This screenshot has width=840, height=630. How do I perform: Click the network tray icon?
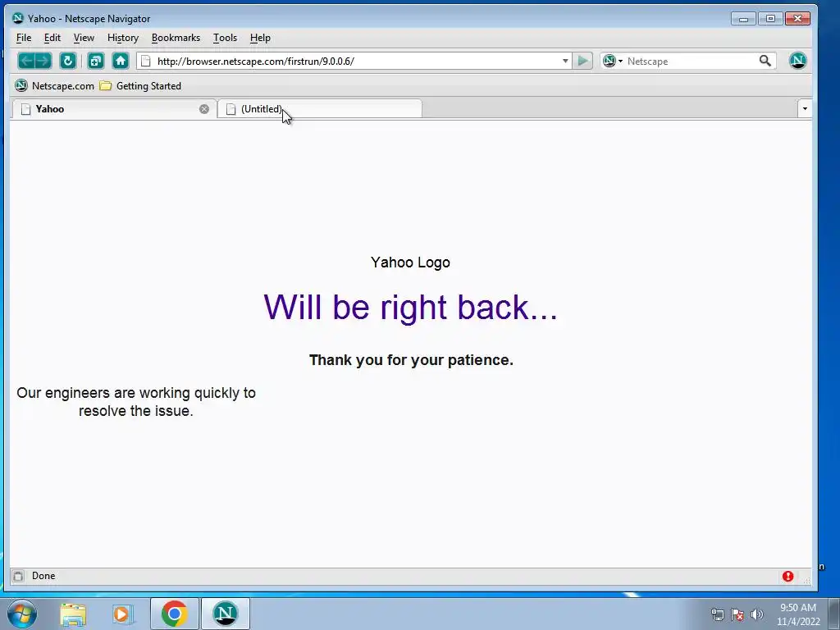[x=717, y=614]
